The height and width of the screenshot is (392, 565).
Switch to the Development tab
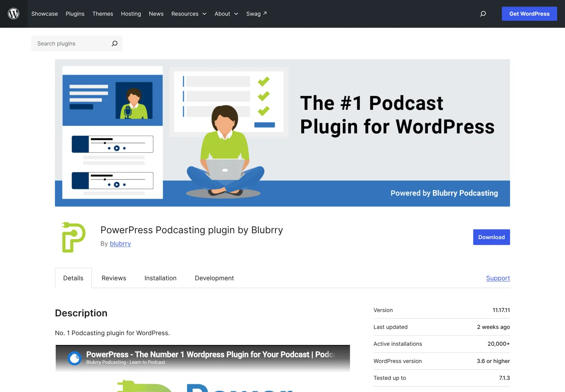pos(214,278)
